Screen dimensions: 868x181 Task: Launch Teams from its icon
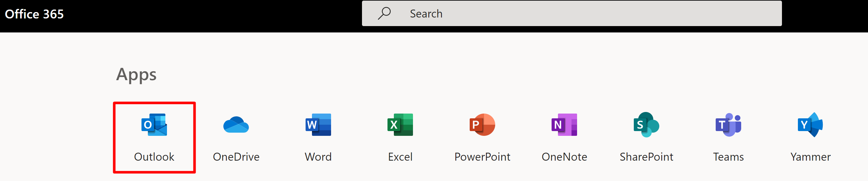[728, 124]
